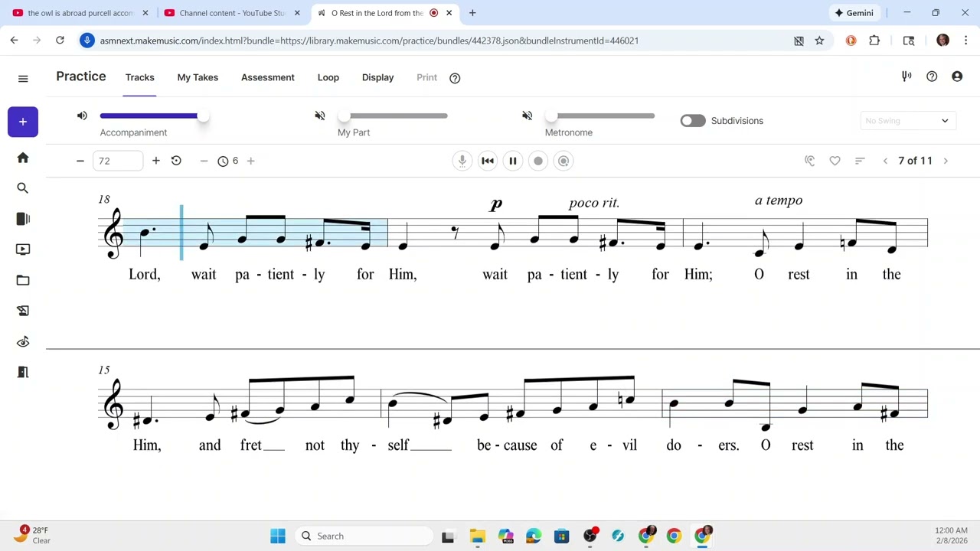Image resolution: width=980 pixels, height=551 pixels.
Task: Open the tuner icon in header
Action: tap(906, 77)
